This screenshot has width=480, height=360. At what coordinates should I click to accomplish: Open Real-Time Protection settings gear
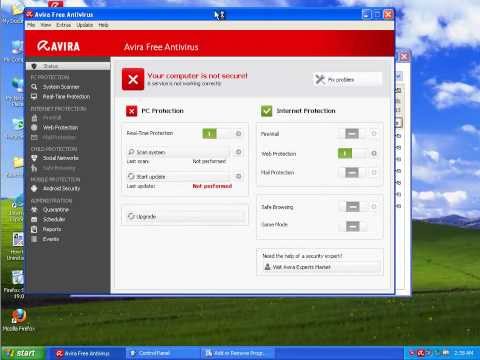239,133
